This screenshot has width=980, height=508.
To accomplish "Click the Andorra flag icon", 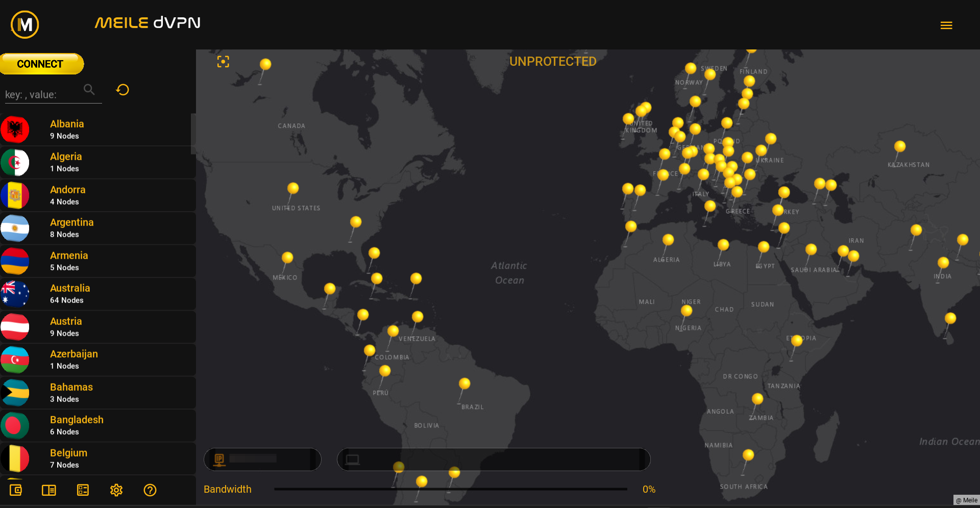I will pyautogui.click(x=15, y=195).
